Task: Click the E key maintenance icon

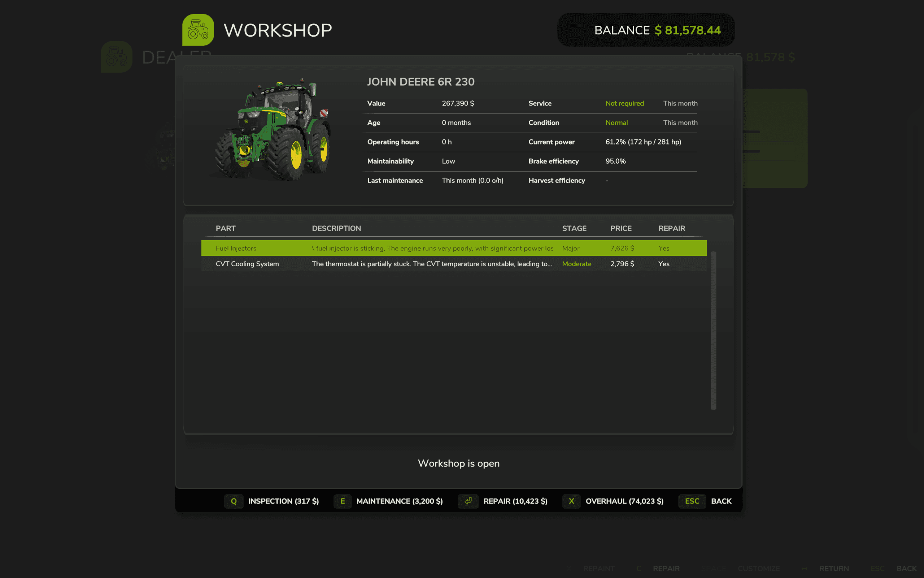Action: [343, 501]
